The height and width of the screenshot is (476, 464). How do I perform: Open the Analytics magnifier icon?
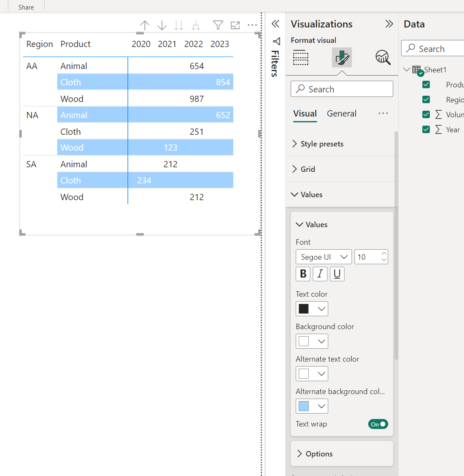[x=383, y=57]
